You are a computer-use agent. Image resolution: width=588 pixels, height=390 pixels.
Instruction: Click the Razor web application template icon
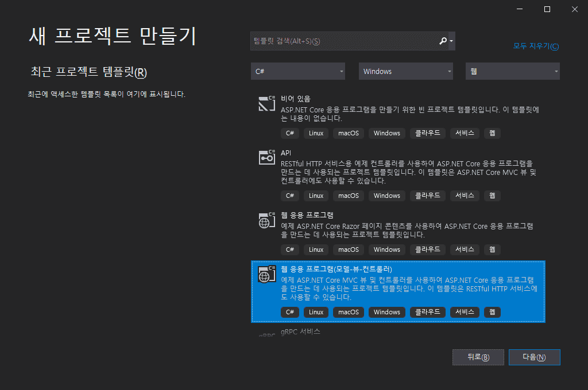pyautogui.click(x=267, y=220)
